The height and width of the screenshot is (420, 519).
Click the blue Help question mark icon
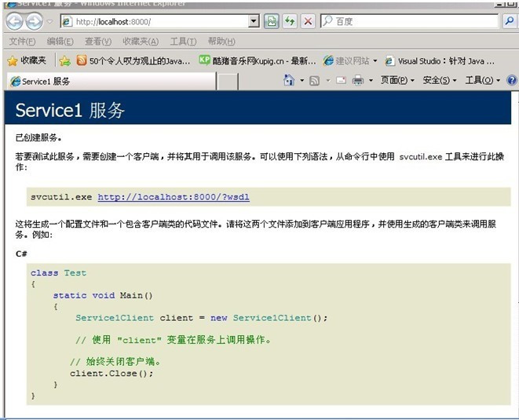[512, 80]
